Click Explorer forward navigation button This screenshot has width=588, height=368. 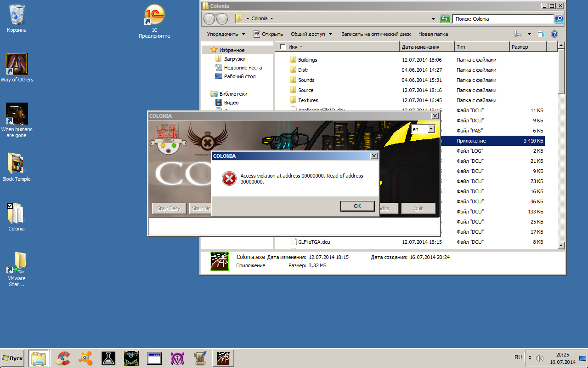222,19
